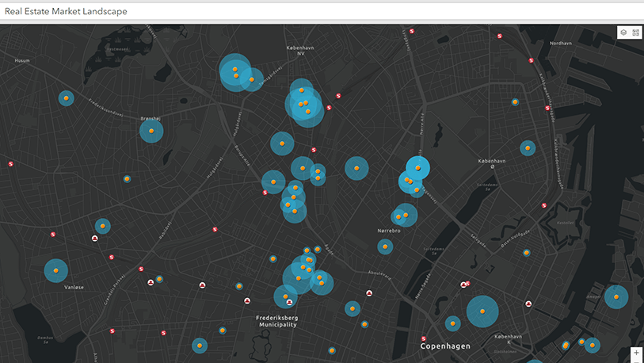Click the S-train station icon near Nordhavn
644x363 pixels.
coord(531,60)
